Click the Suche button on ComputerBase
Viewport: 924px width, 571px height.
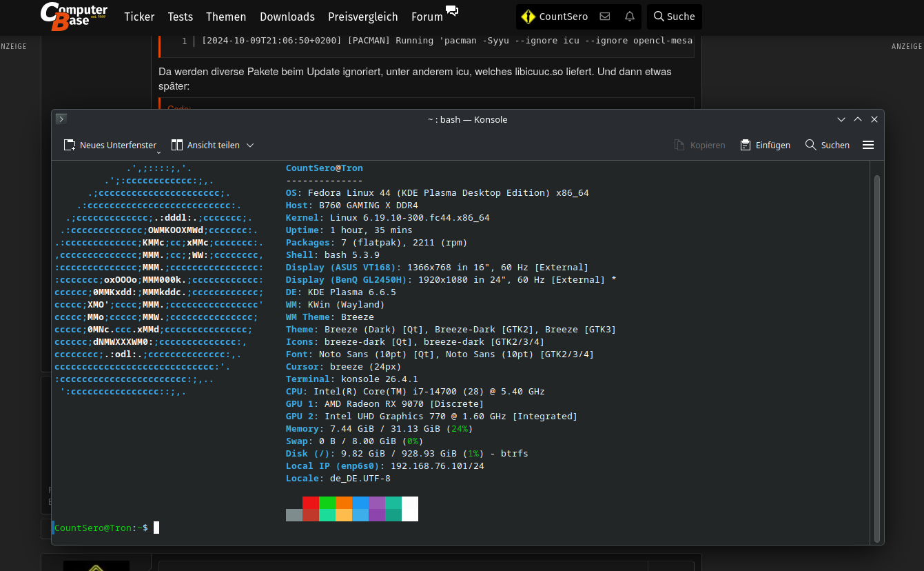point(675,17)
